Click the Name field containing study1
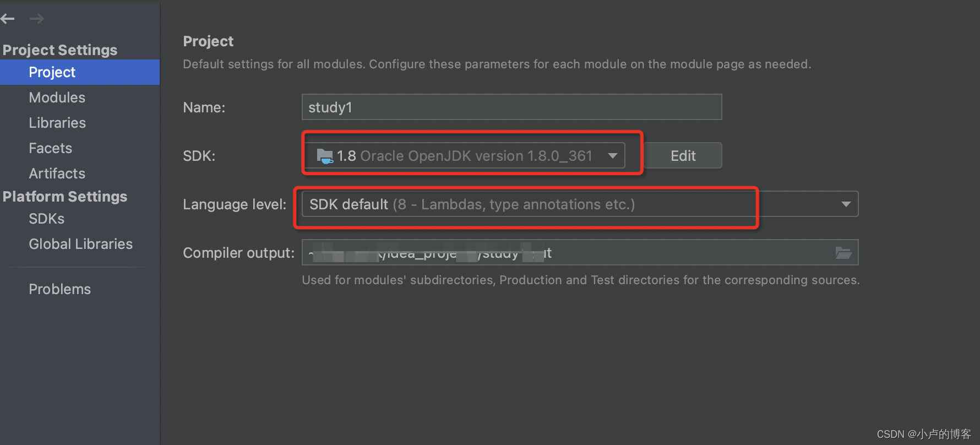This screenshot has height=445, width=980. pos(511,107)
